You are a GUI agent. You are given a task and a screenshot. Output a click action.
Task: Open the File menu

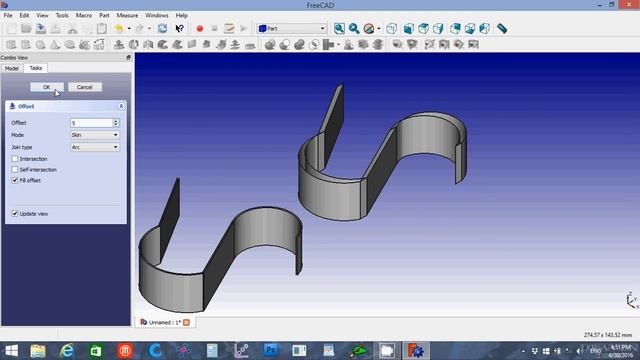8,15
